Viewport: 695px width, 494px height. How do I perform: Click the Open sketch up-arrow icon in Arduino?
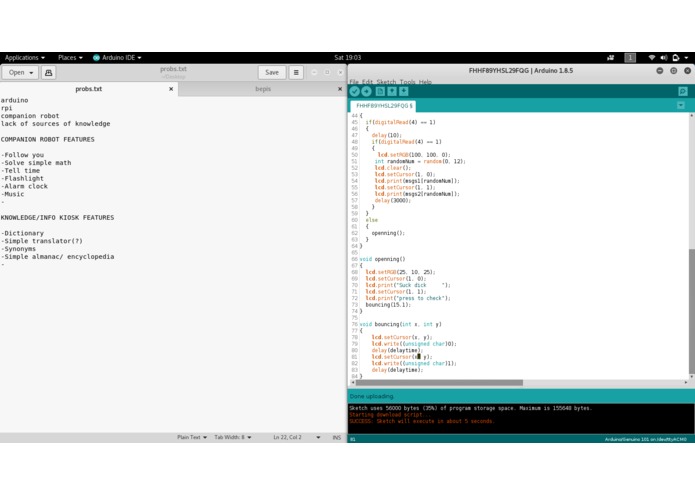click(392, 91)
